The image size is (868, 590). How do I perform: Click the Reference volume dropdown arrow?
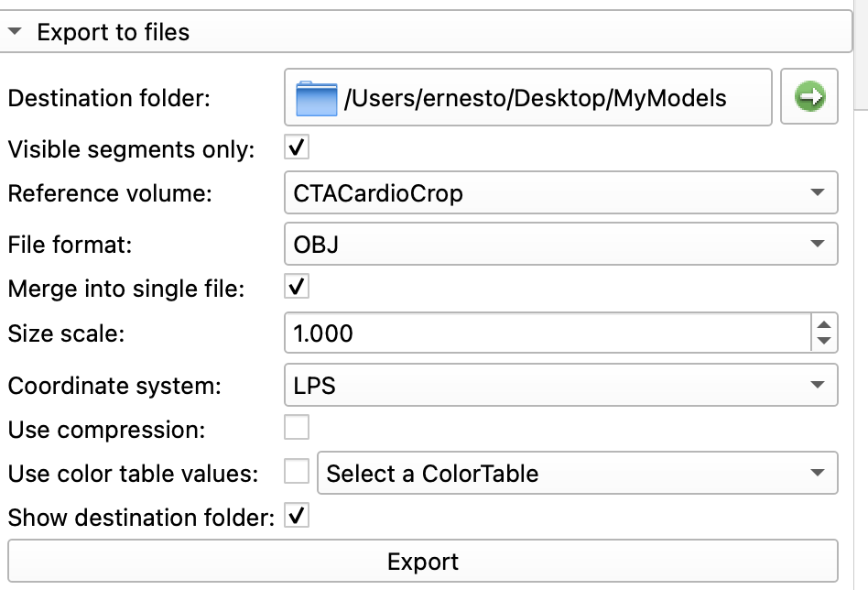[817, 193]
